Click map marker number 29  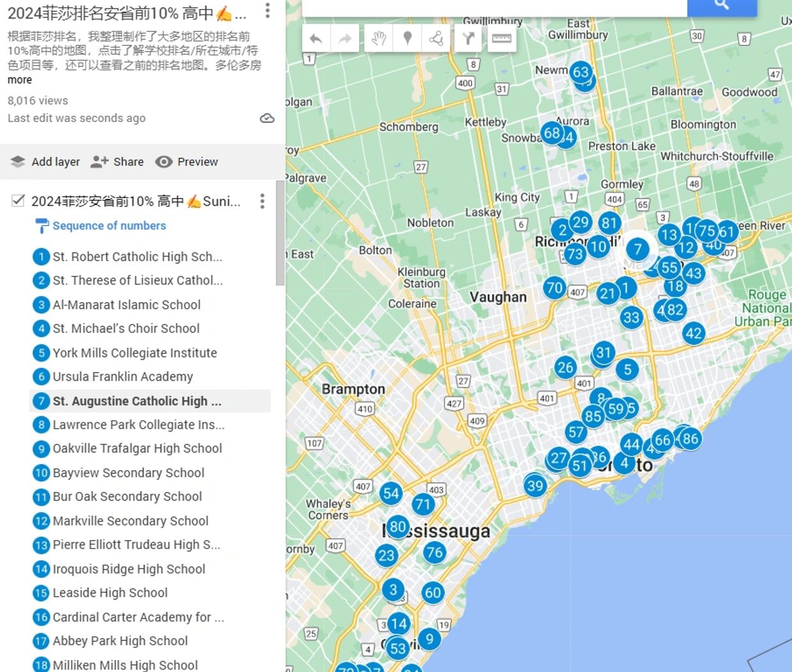coord(581,222)
